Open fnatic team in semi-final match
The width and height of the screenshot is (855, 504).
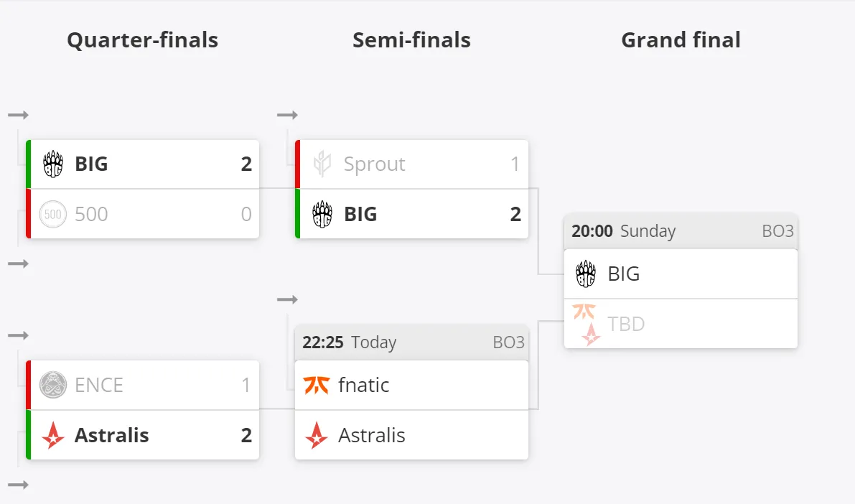(364, 385)
